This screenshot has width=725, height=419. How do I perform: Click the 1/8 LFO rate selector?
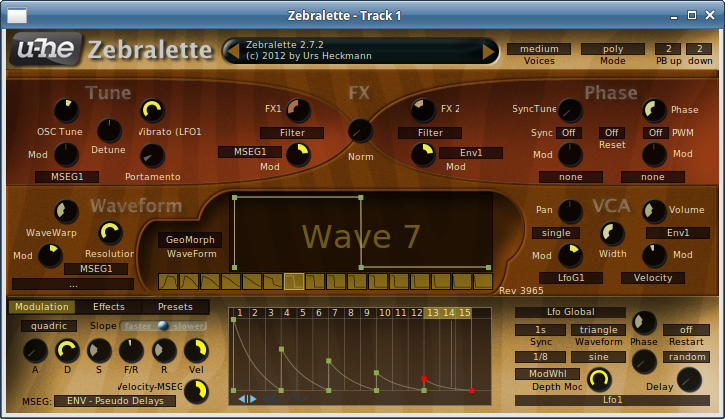(540, 357)
